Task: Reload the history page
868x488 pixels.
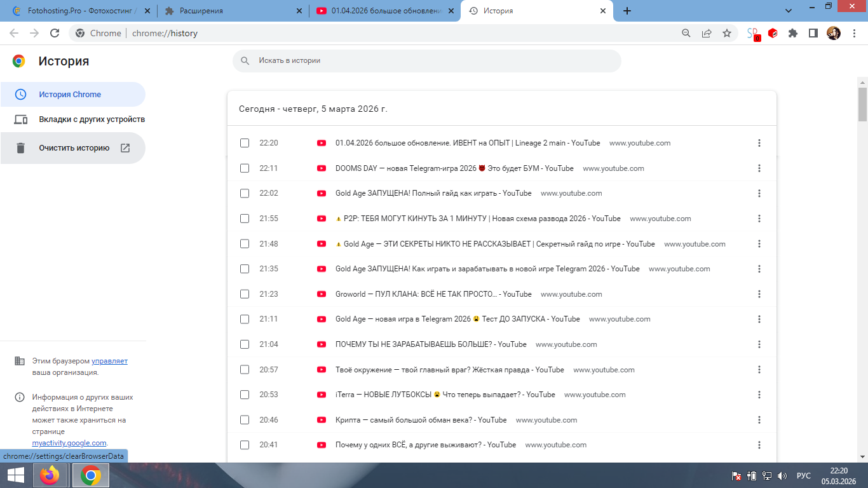Action: [55, 33]
